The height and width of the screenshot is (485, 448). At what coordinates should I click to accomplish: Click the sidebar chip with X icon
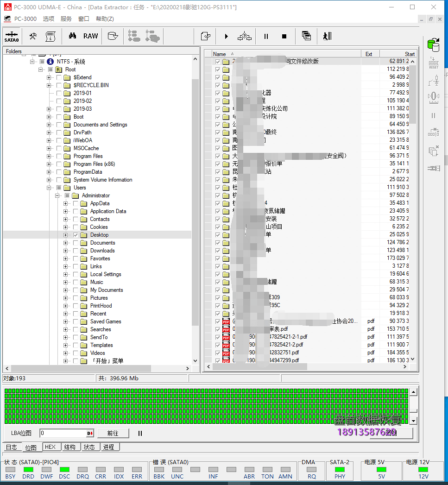434,132
